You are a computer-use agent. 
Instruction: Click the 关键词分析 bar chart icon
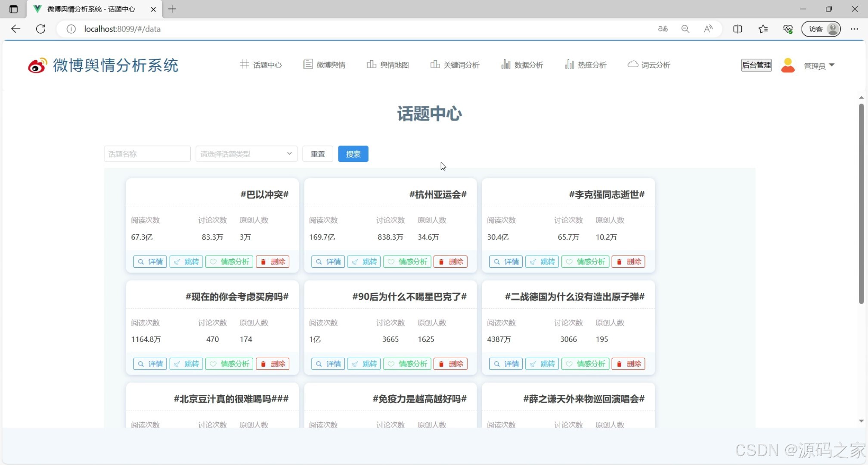pyautogui.click(x=435, y=64)
